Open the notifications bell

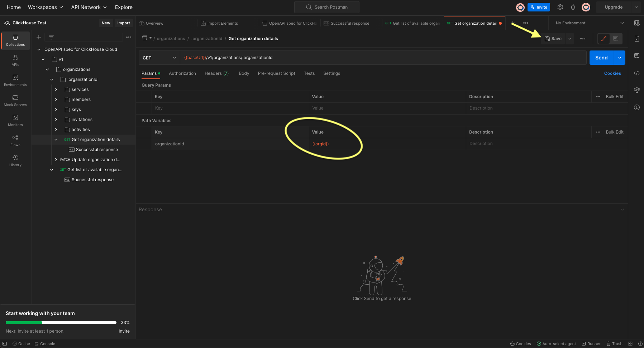pyautogui.click(x=573, y=7)
